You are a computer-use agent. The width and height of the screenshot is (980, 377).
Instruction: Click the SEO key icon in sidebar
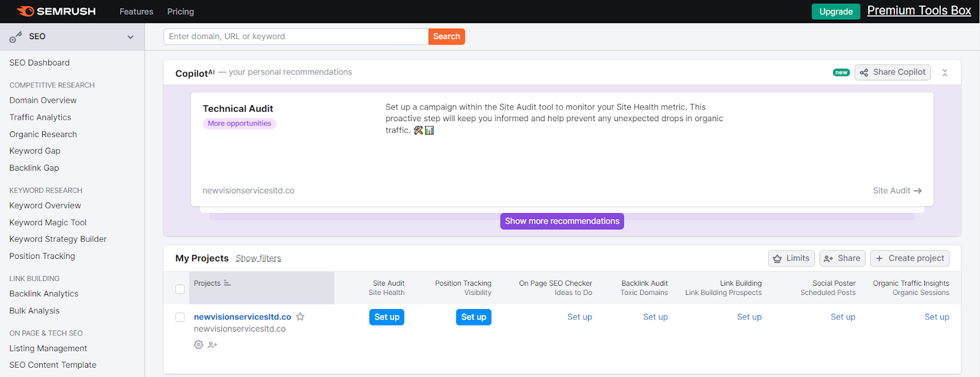[x=15, y=37]
